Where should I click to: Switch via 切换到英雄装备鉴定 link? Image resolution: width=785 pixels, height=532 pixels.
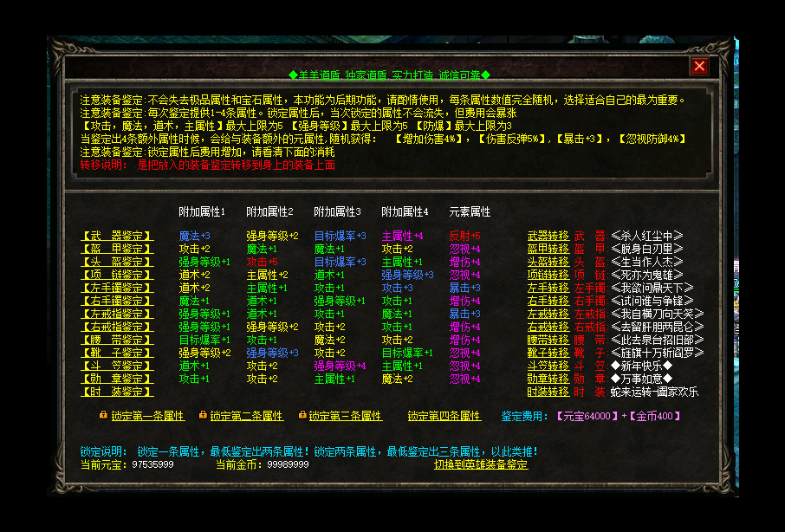tap(481, 464)
